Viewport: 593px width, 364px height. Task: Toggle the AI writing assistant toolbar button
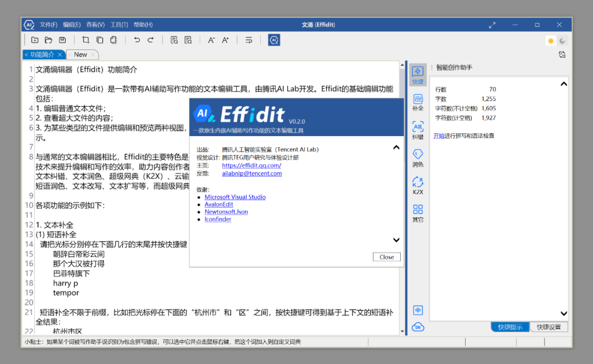coord(274,40)
